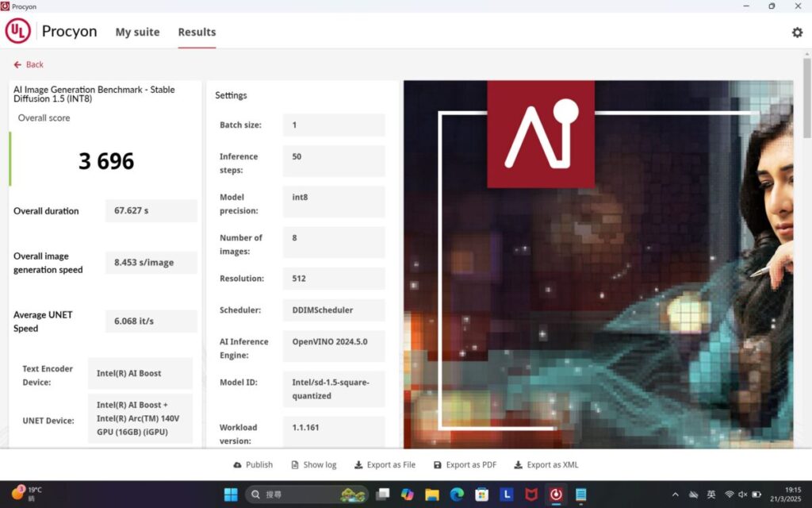Switch the input language indicator

[x=711, y=495]
